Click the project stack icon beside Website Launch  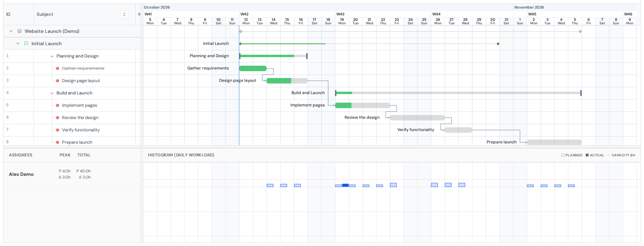coord(20,31)
